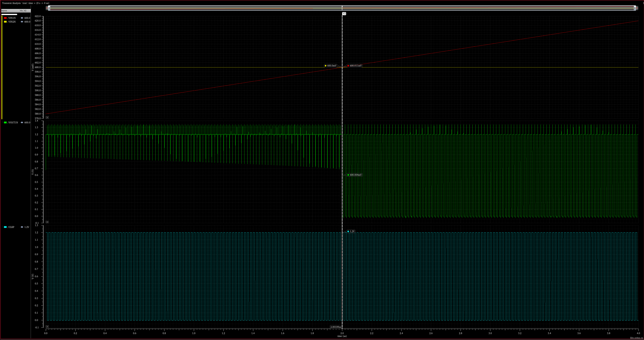The height and width of the screenshot is (340, 644).
Task: Click the 600.0mV yellow marker label
Action: click(330, 66)
